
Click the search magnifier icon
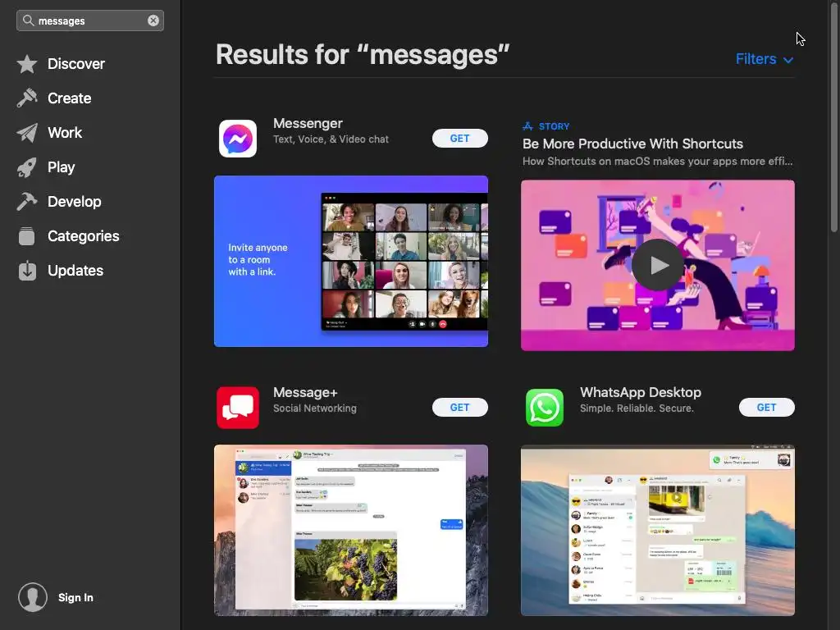click(x=28, y=21)
